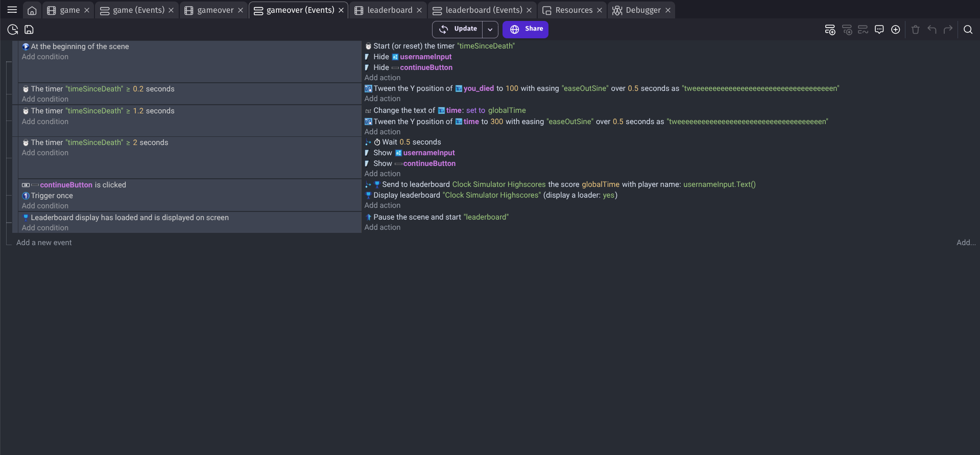Click the Update button
Screen dimensions: 980x455
(x=458, y=30)
